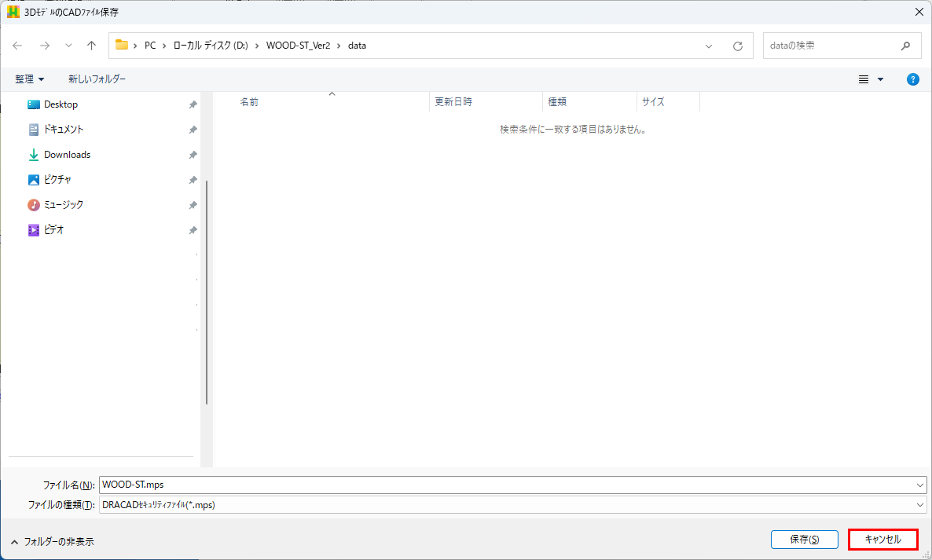The height and width of the screenshot is (560, 932).
Task: Click WOOD-ST_Ver2 in the address path
Action: point(297,46)
